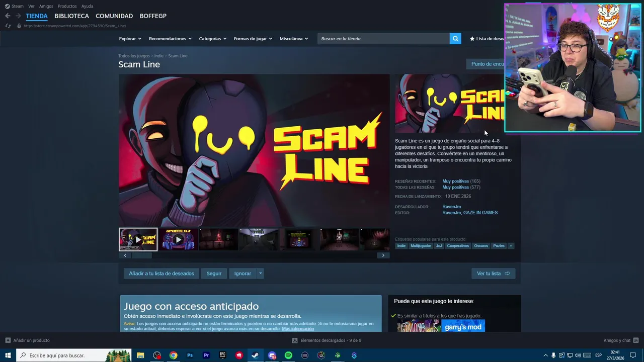The width and height of the screenshot is (644, 362).
Task: Open Spotify from the taskbar
Action: click(x=288, y=355)
